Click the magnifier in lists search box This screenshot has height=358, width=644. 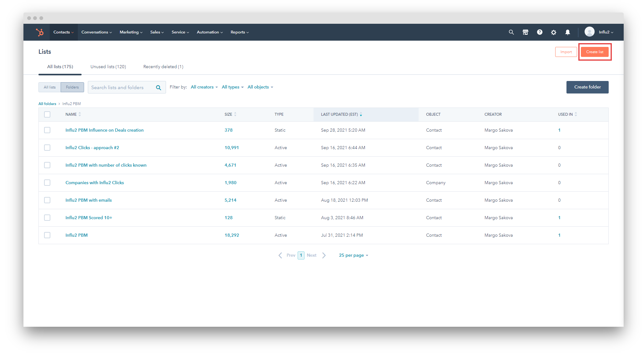click(158, 88)
